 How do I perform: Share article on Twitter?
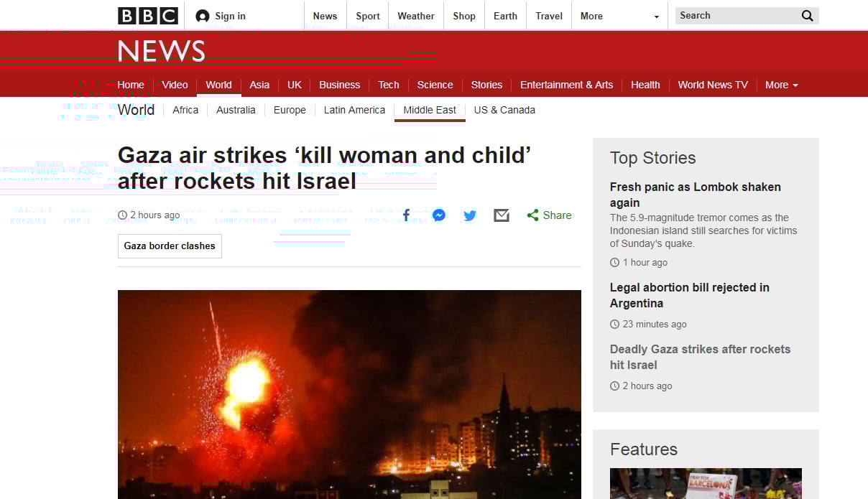tap(470, 215)
